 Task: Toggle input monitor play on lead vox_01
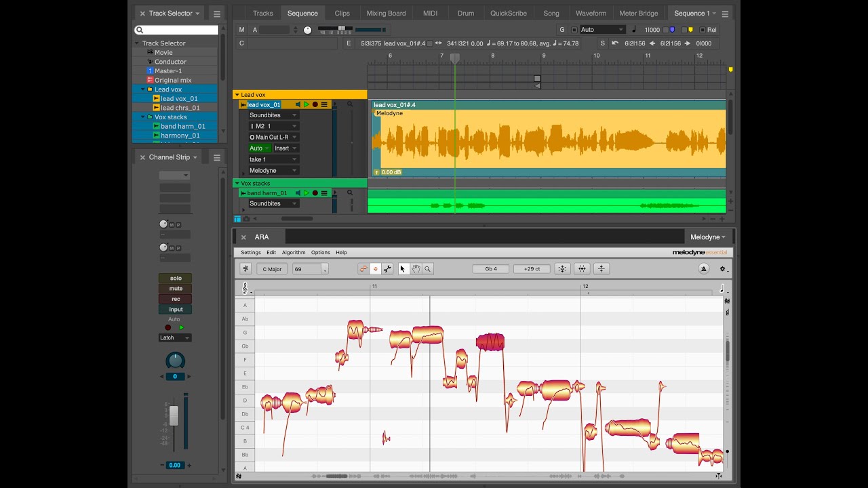(307, 104)
